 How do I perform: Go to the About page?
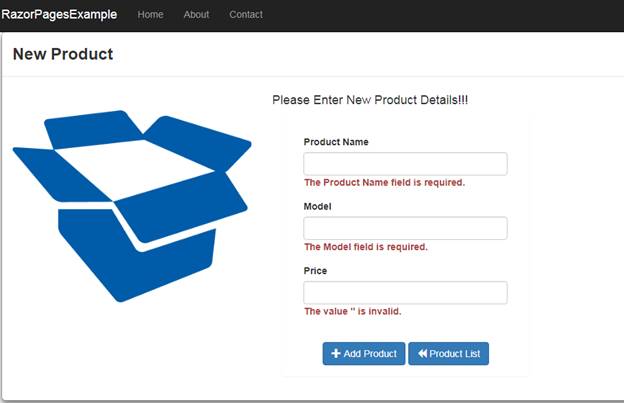point(196,15)
